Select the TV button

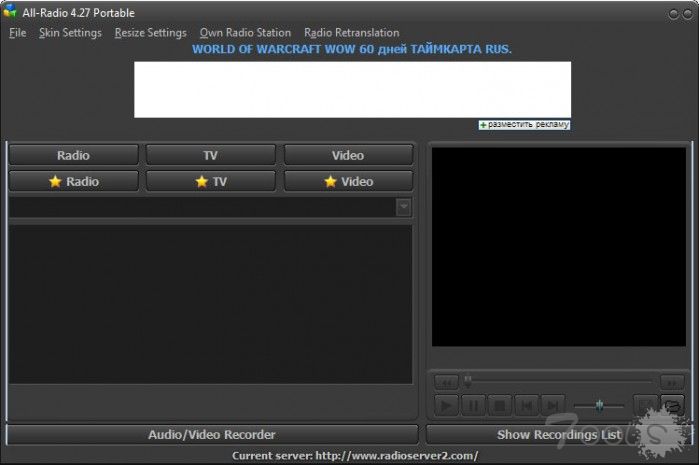[211, 155]
